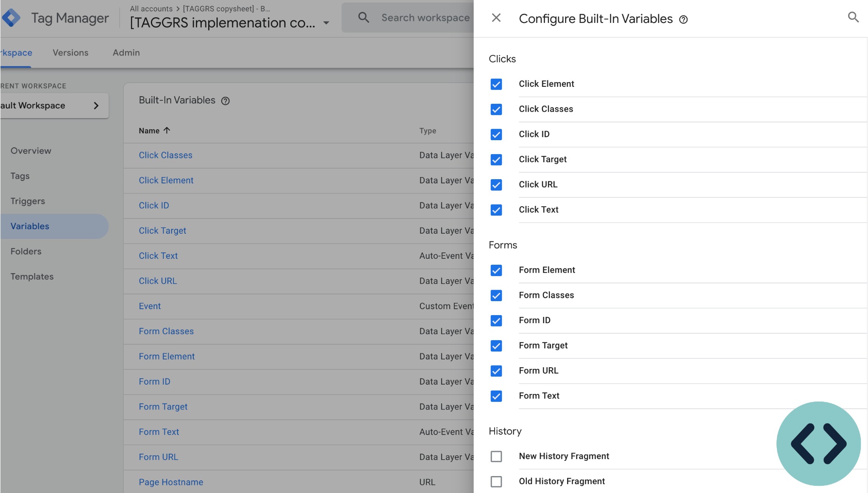Click the Click Element label in configure panel
This screenshot has width=868, height=493.
coord(546,84)
